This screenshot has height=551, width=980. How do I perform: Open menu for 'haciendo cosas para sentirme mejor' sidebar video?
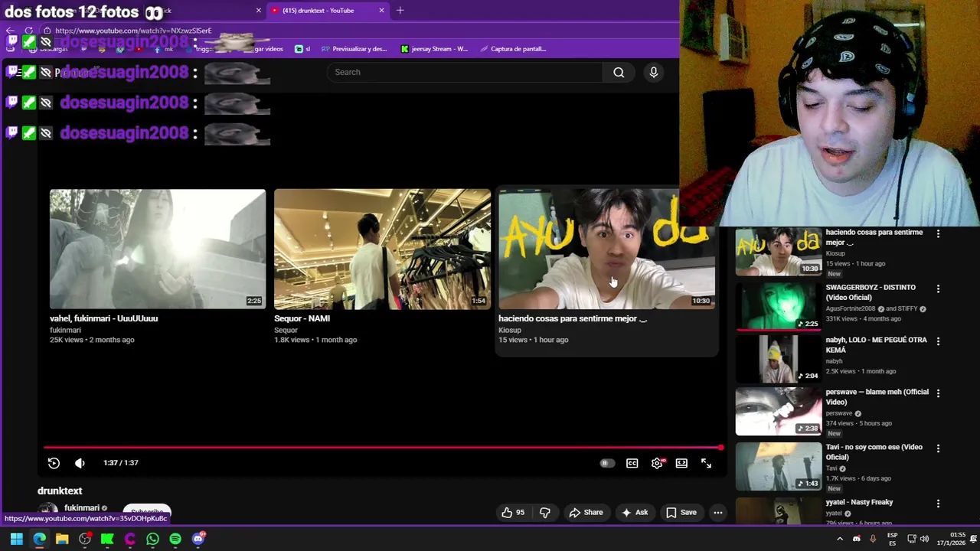pyautogui.click(x=938, y=233)
